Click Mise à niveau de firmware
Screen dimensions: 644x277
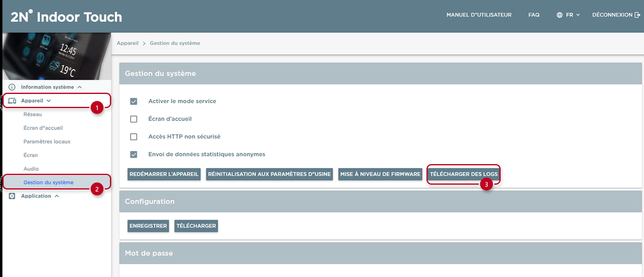pos(380,174)
